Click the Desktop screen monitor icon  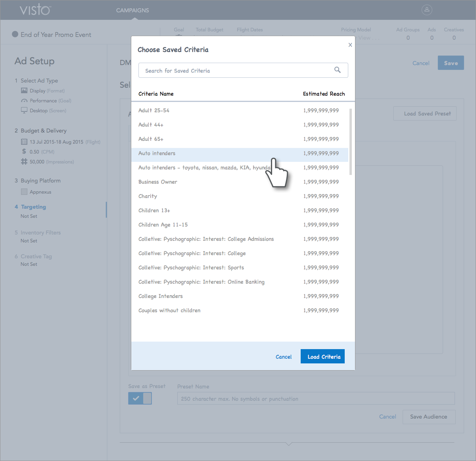pyautogui.click(x=24, y=110)
